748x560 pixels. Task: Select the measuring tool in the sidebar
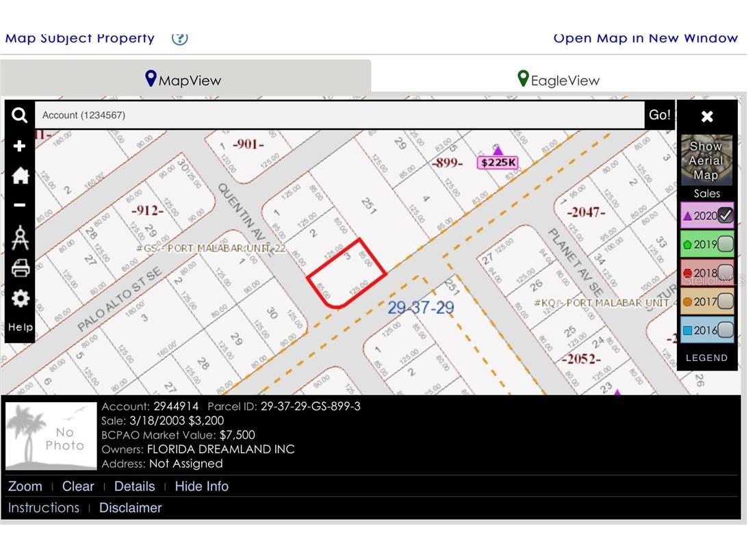(19, 237)
